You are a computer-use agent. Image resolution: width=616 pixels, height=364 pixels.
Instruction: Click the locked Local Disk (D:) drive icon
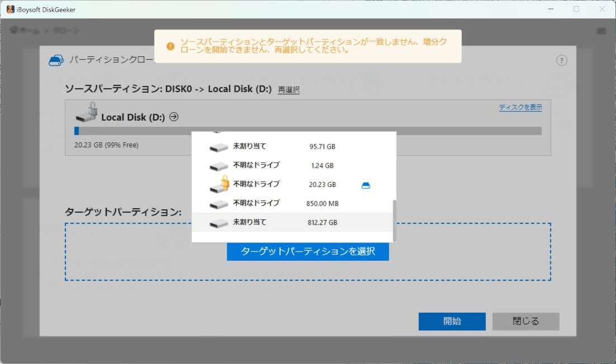[87, 112]
